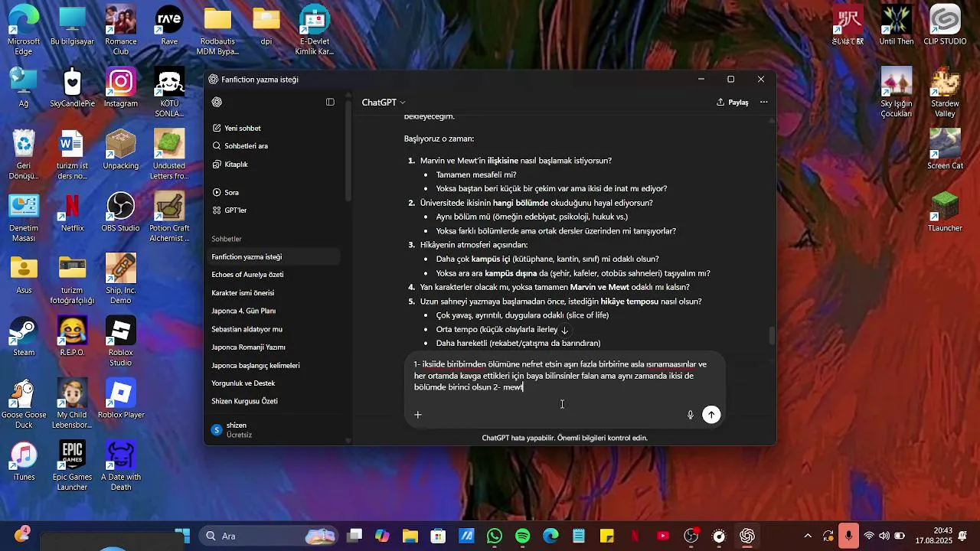
Task: Click the taskbar microphone-in-use indicator
Action: coord(848,536)
